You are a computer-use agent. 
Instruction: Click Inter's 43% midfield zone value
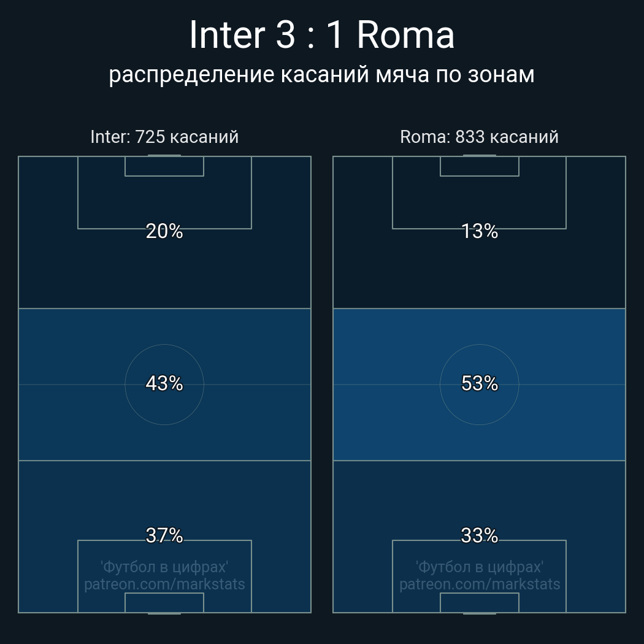coord(164,383)
